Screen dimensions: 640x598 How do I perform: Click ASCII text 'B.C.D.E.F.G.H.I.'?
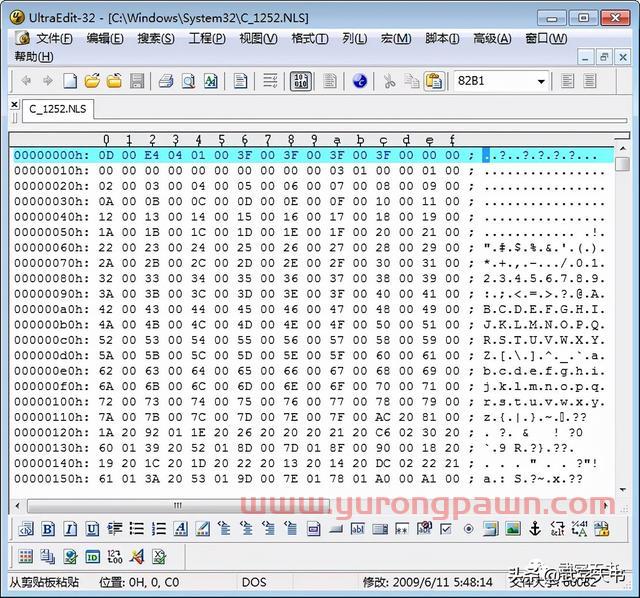tap(544, 309)
